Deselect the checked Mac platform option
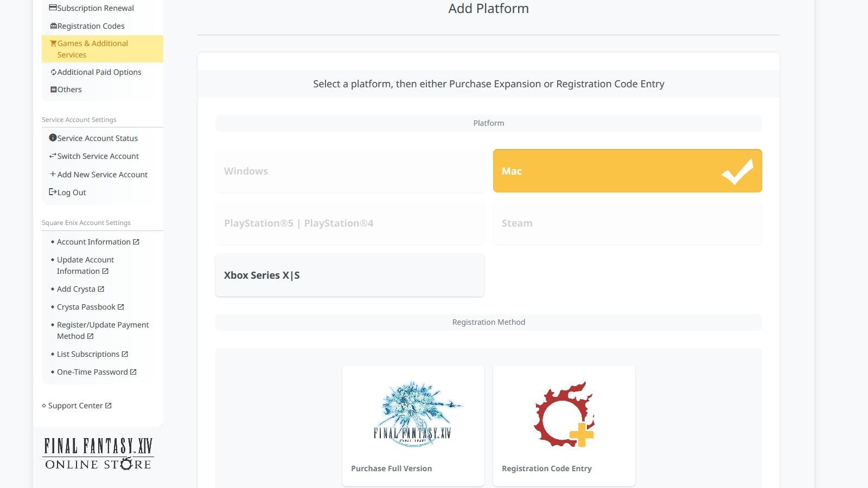The image size is (868, 488). point(627,171)
